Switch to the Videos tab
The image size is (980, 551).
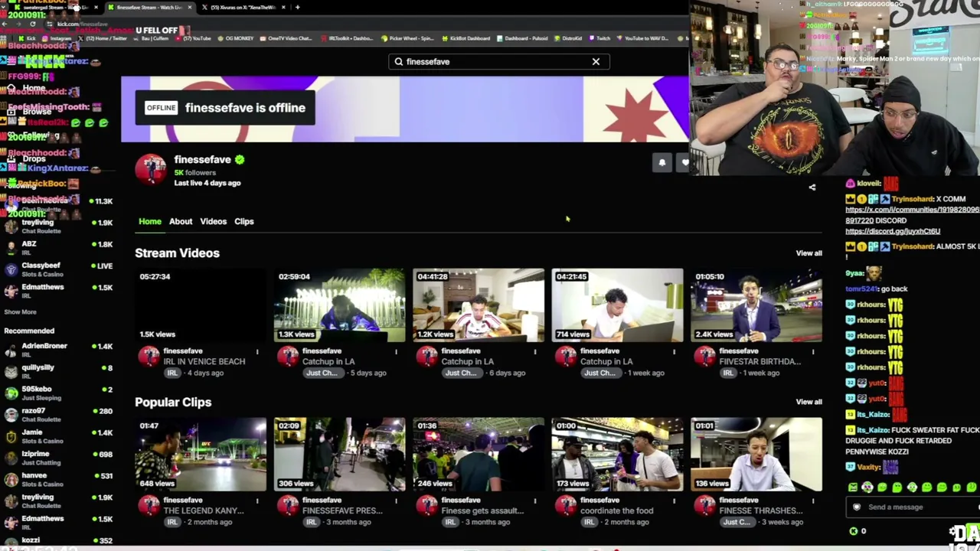214,221
